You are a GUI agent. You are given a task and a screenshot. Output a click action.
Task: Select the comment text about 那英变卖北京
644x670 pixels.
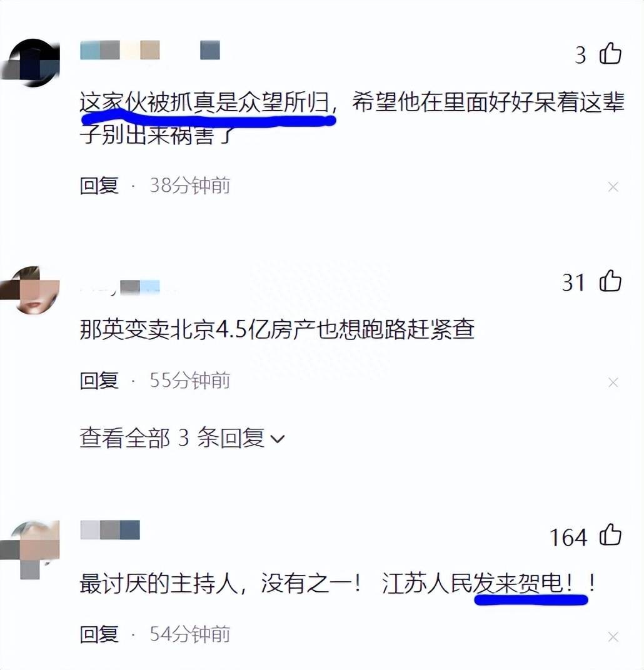[278, 329]
